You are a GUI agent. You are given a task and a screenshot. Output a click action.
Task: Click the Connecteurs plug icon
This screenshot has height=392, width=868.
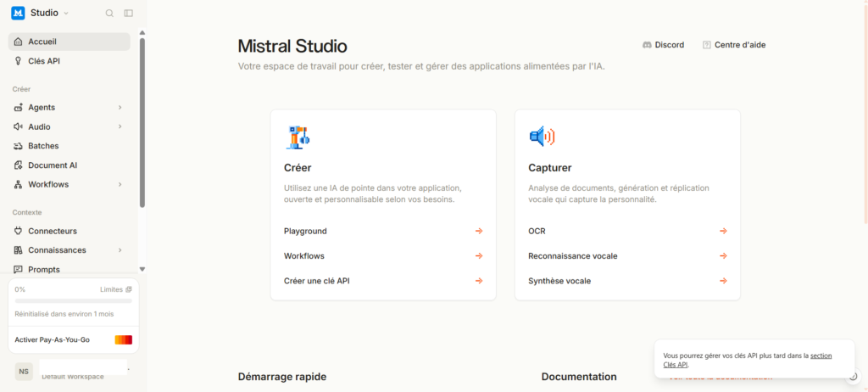[x=19, y=231]
